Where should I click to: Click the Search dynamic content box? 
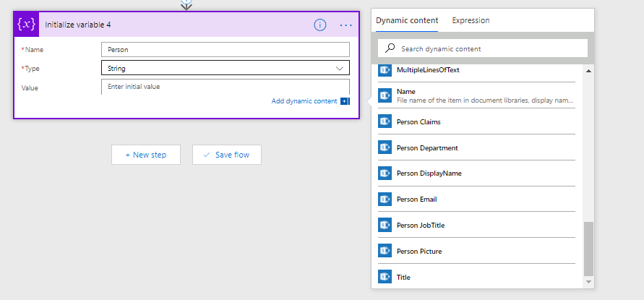[x=483, y=48]
